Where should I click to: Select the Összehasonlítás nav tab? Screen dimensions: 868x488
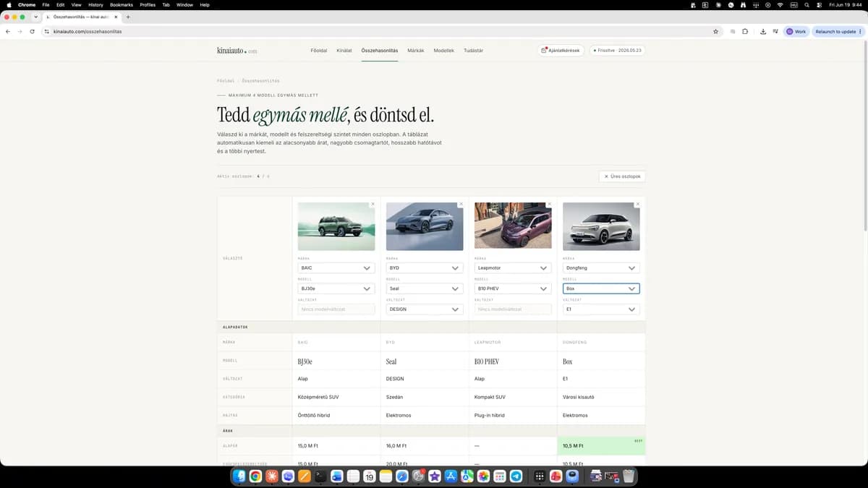[x=380, y=51]
